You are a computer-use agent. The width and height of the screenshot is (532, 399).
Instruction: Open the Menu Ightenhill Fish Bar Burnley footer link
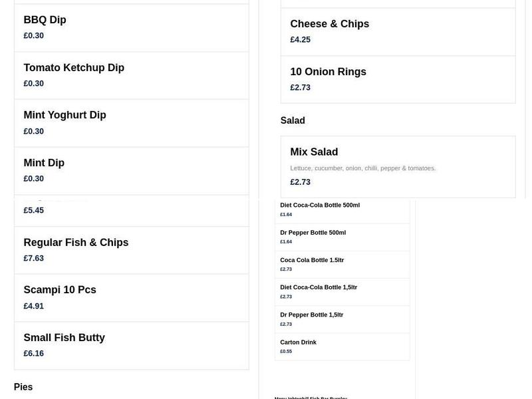click(310, 397)
